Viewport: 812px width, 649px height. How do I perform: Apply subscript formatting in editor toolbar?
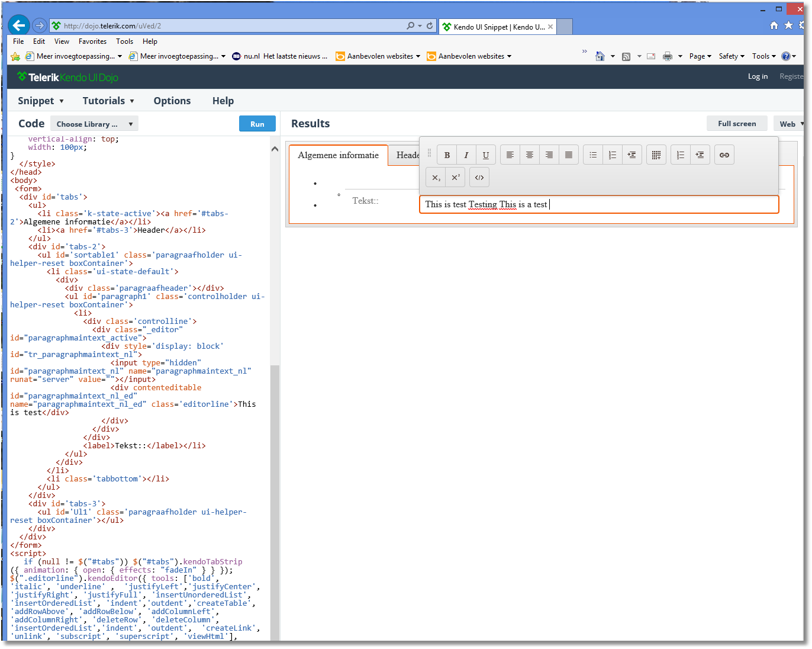[436, 178]
